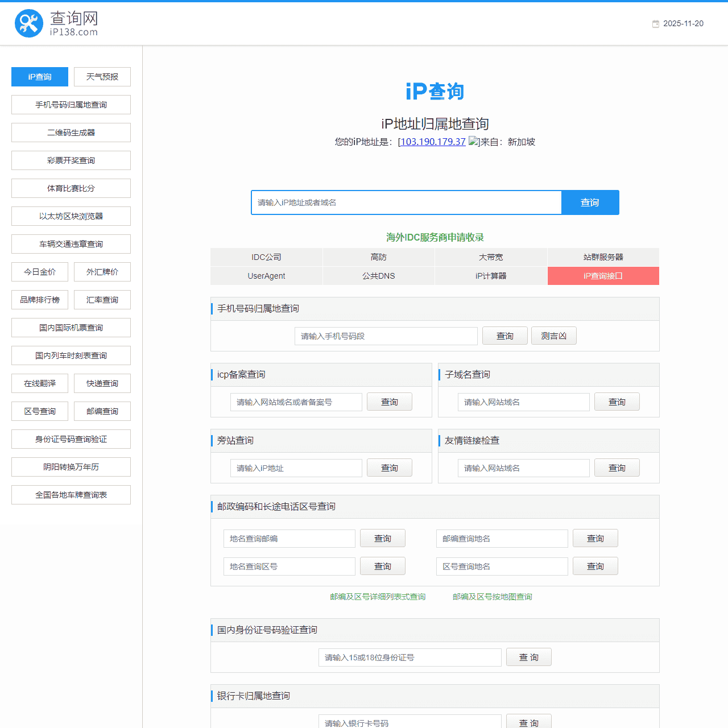Open 彩票开奖查询 in the sidebar
Screen dimensions: 728x728
[71, 160]
